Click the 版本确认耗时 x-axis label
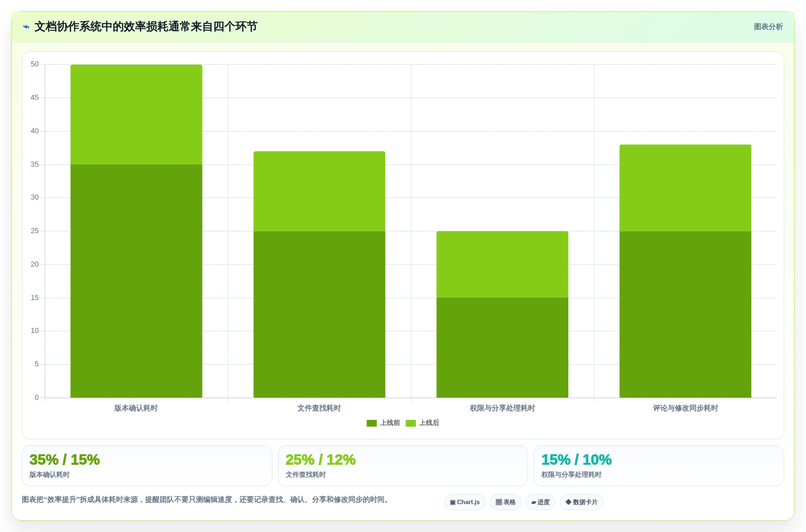 [136, 408]
